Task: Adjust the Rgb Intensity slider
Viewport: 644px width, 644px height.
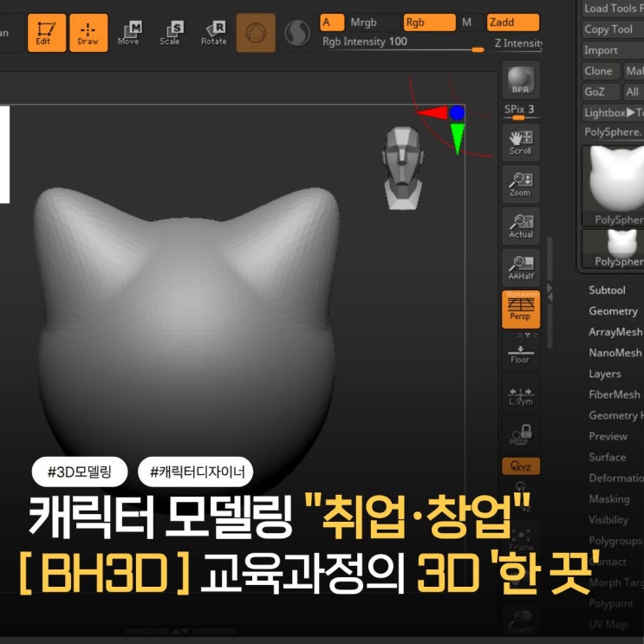Action: (x=402, y=44)
